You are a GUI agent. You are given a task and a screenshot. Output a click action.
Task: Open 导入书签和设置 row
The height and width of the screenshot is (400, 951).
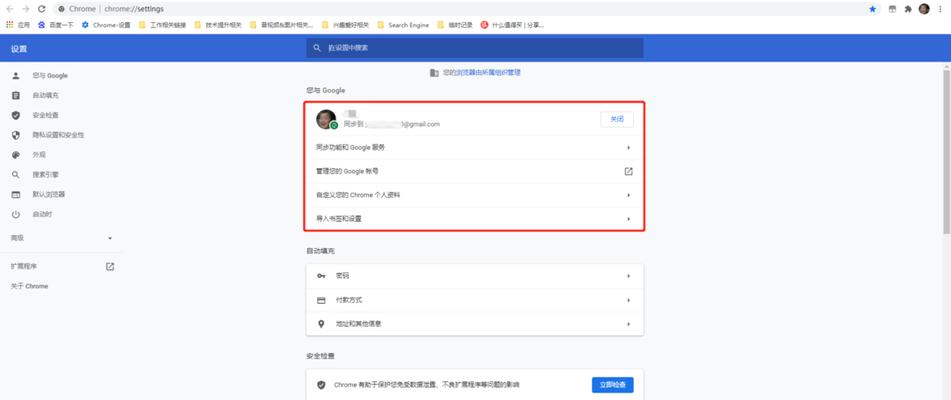(474, 219)
